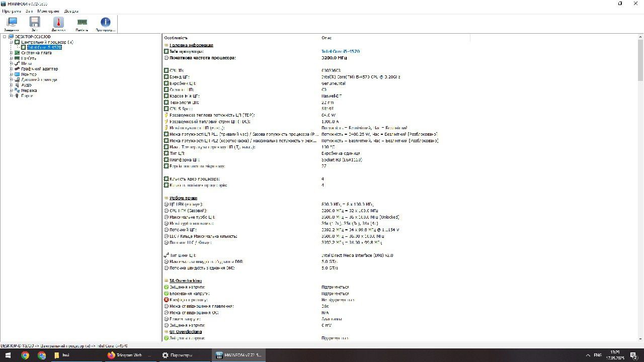This screenshot has height=362, width=644.
Task: Click the IA Overclocking section heading
Action: (185, 281)
